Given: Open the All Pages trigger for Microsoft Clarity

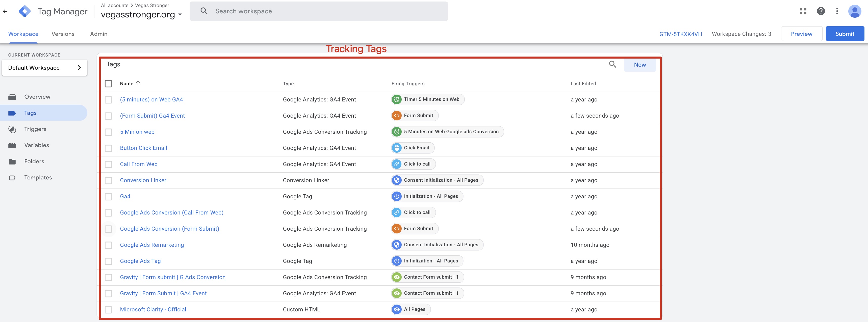Looking at the screenshot, I should (x=411, y=310).
